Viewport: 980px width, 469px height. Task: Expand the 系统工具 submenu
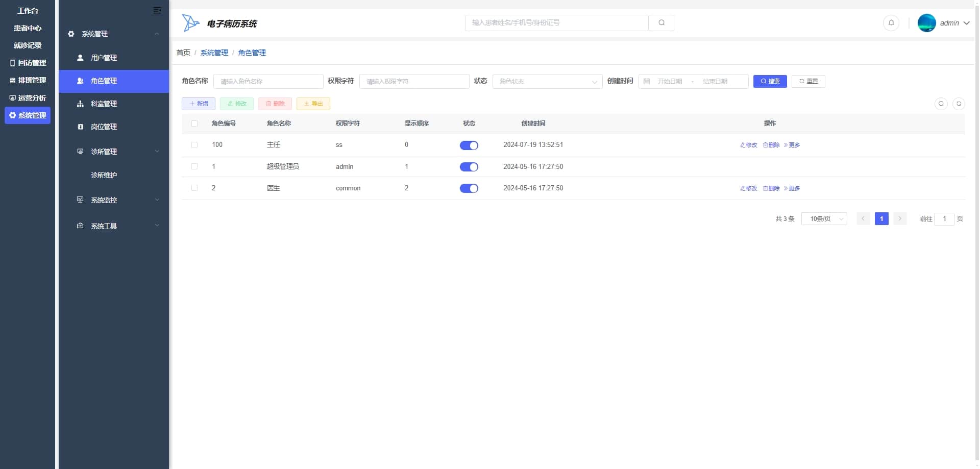point(113,226)
